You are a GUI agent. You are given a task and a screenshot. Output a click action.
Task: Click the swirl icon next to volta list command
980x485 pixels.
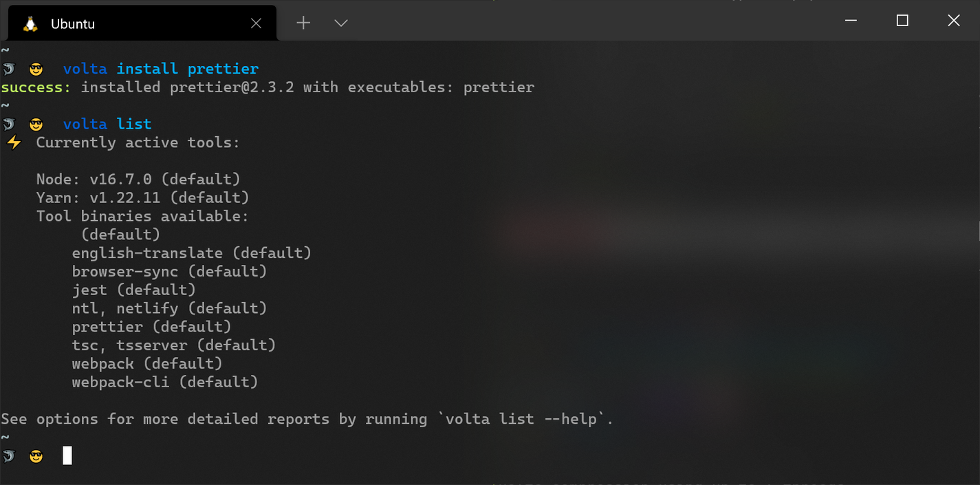coord(8,124)
